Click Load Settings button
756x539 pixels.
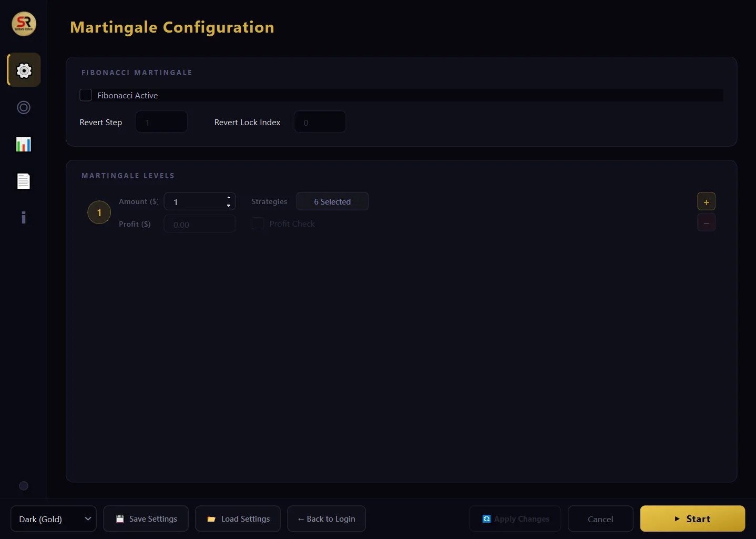click(238, 519)
